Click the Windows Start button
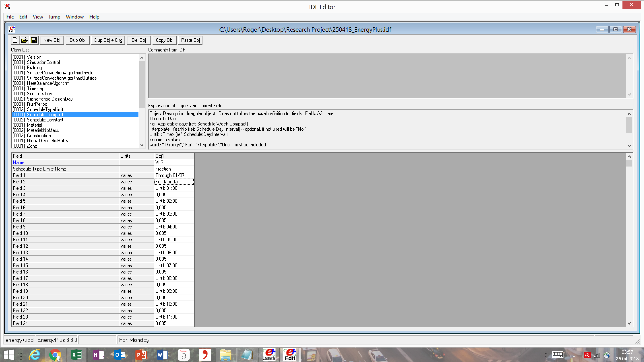 [9, 355]
